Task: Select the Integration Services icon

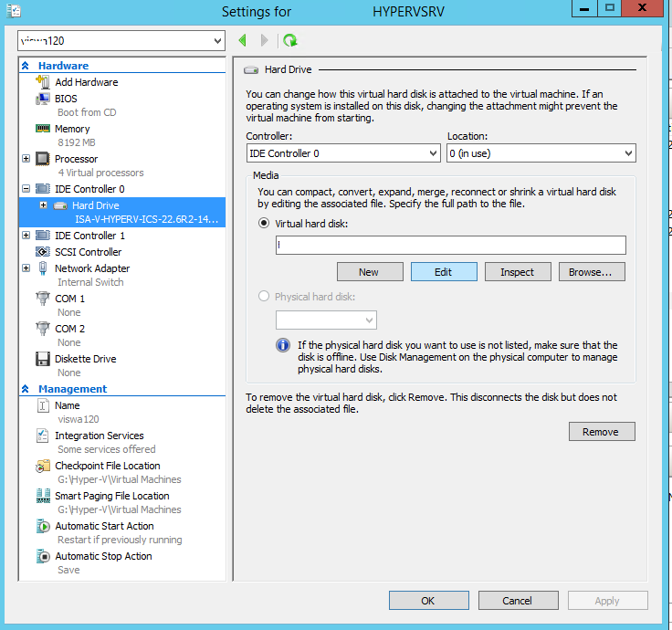Action: click(42, 436)
